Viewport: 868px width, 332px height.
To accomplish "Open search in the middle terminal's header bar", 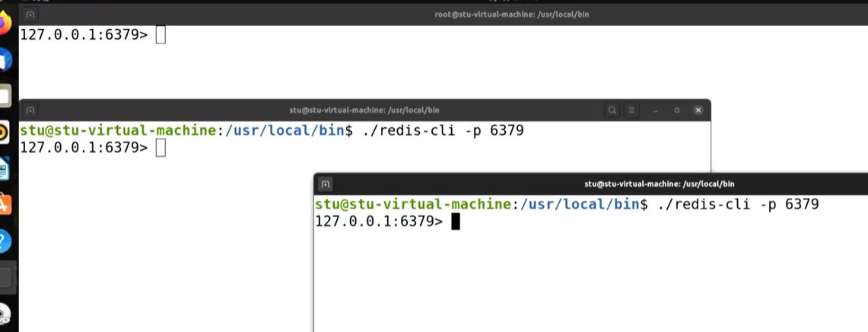I will 612,110.
